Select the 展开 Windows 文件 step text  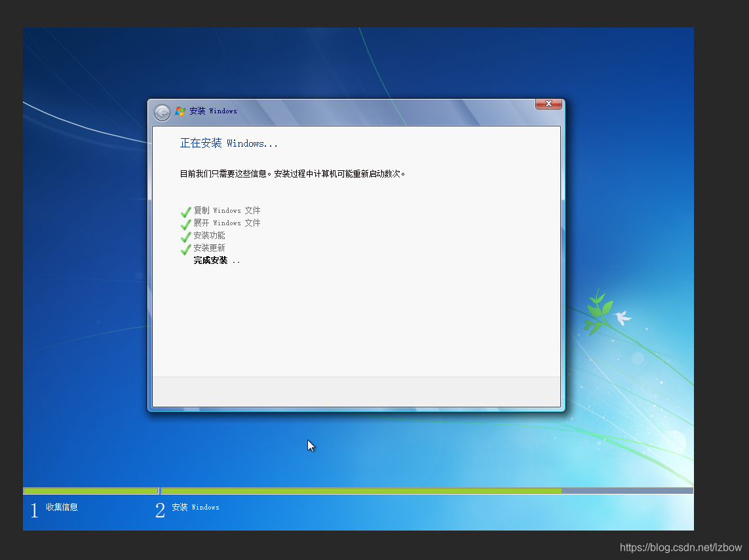click(x=227, y=223)
